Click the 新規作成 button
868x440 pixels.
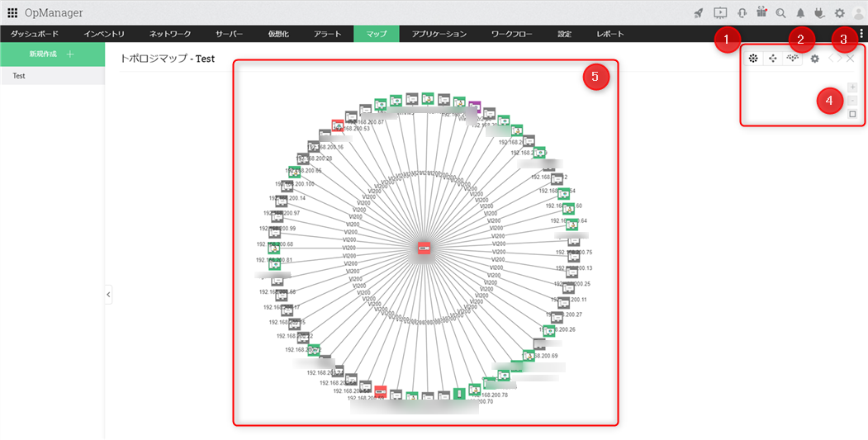[x=52, y=54]
